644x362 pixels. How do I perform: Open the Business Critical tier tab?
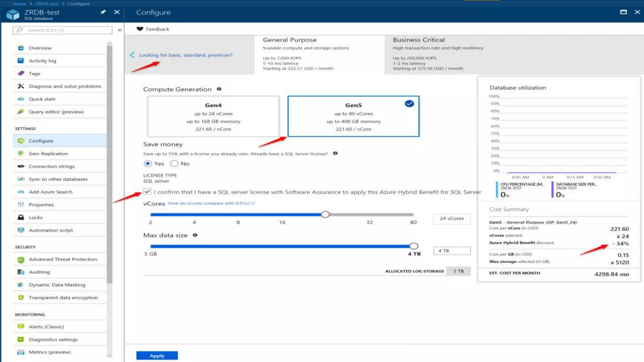coord(514,54)
